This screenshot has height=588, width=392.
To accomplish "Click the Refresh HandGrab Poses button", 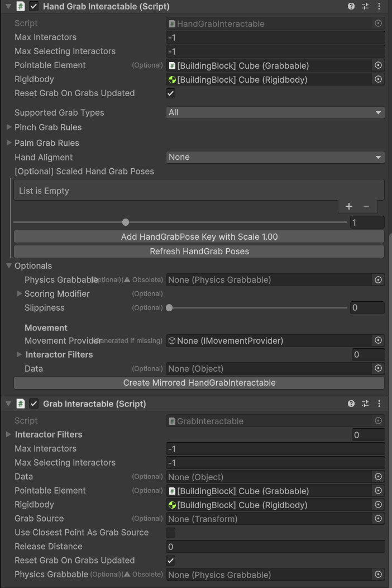I will click(x=199, y=252).
